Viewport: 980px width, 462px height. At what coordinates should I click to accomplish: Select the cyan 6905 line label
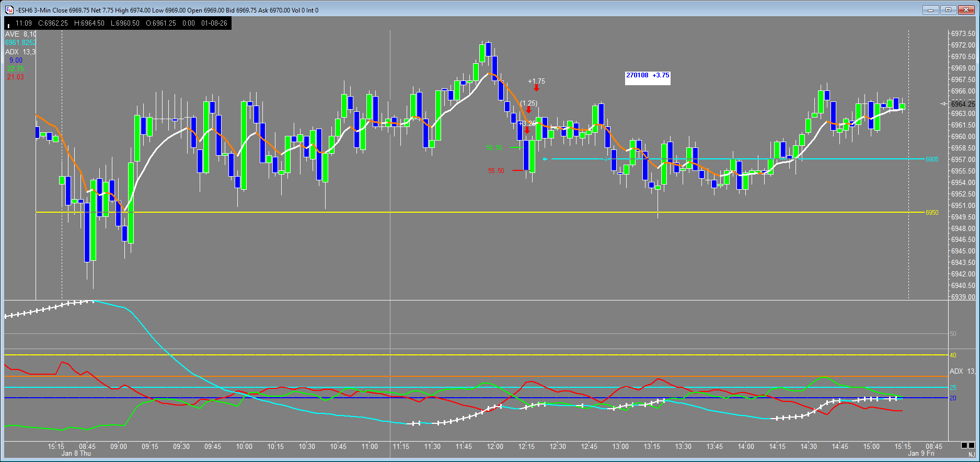click(x=932, y=159)
